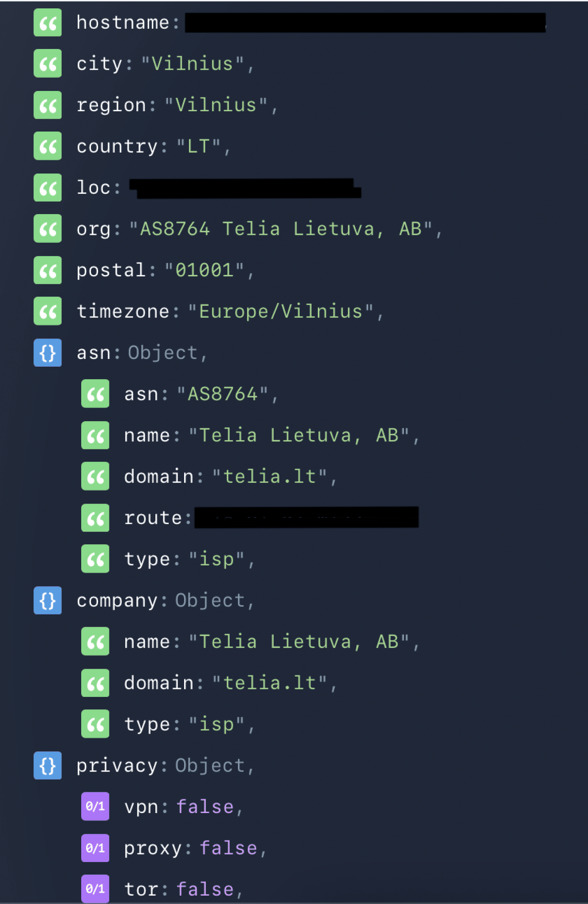Click the quote icon beside route
Screen dimensions: 588x904
(95, 518)
